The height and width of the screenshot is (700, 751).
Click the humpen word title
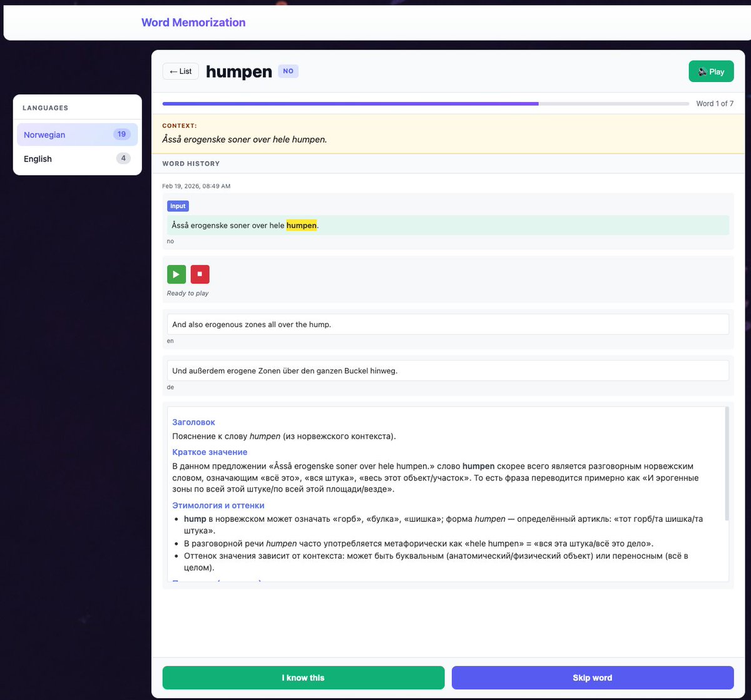tap(239, 72)
